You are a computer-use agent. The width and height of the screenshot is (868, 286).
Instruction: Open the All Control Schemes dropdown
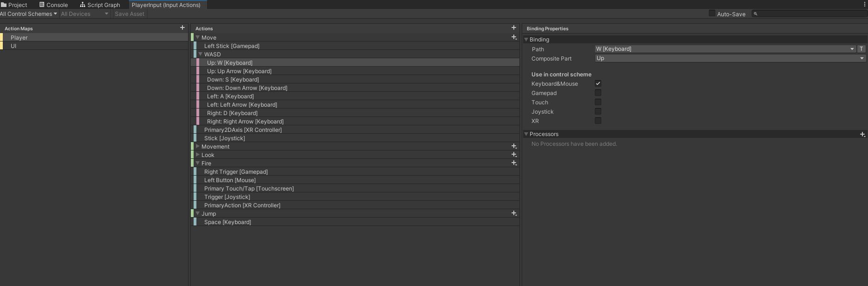[29, 14]
